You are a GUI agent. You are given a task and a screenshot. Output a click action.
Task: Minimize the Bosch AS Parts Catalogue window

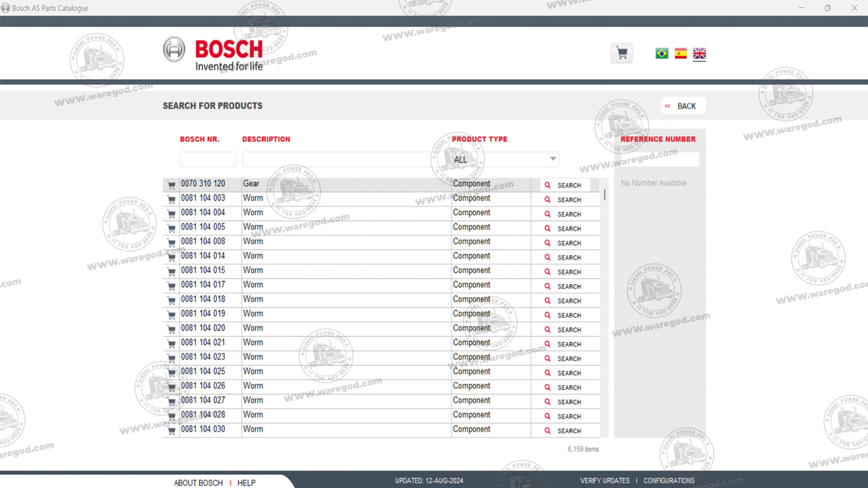[x=801, y=8]
